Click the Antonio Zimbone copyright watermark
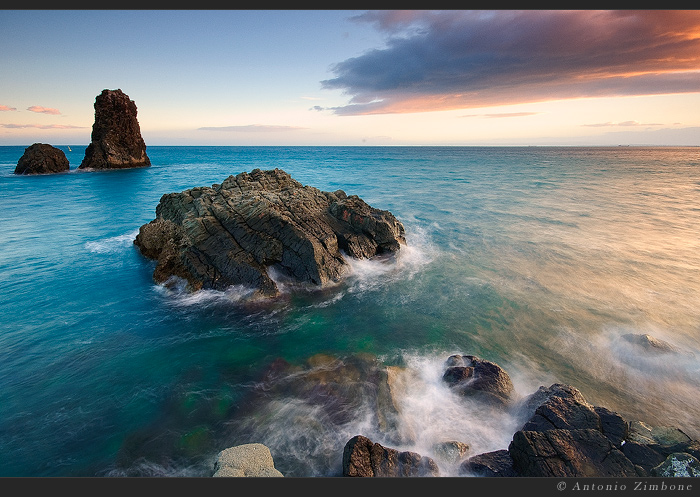The height and width of the screenshot is (497, 700). [x=624, y=486]
